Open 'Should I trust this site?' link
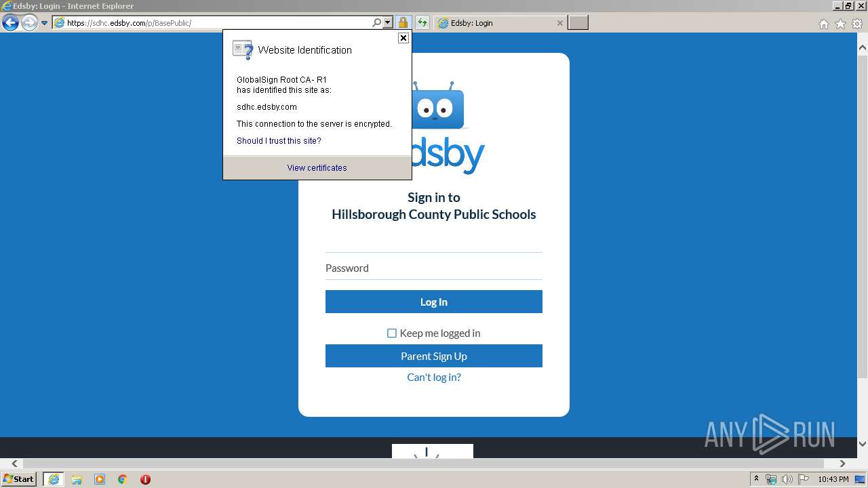Image resolution: width=868 pixels, height=488 pixels. coord(279,141)
